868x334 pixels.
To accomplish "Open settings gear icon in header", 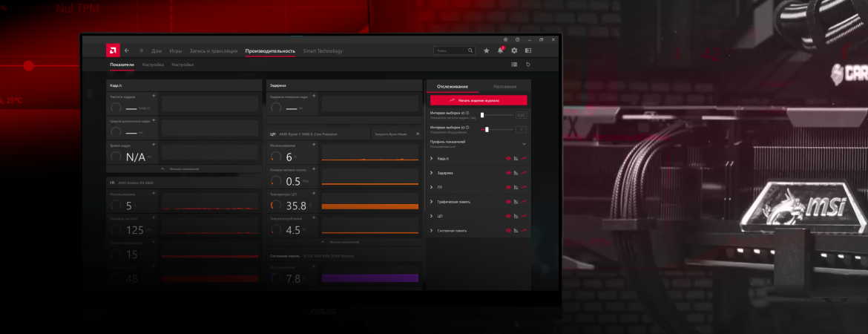I will pos(514,50).
